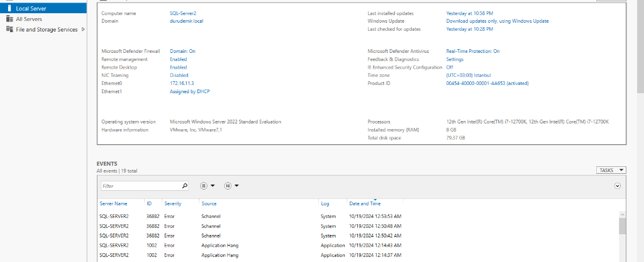644x262 pixels.
Task: Click the search magnifier in Events filter
Action: 184,186
